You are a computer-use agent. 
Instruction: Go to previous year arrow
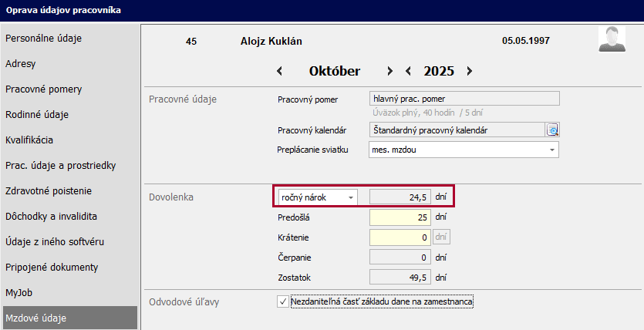(409, 71)
